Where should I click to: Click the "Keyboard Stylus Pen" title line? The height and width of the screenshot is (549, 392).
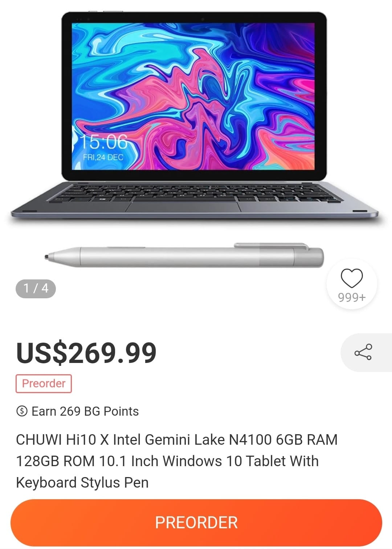tap(82, 483)
